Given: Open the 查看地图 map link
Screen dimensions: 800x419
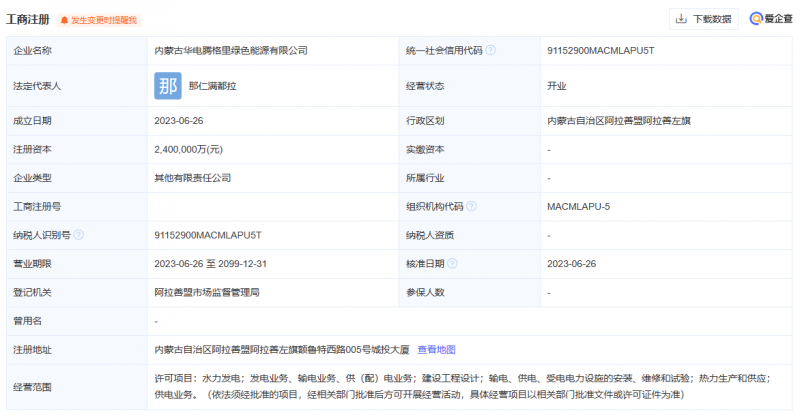Looking at the screenshot, I should click(x=436, y=350).
